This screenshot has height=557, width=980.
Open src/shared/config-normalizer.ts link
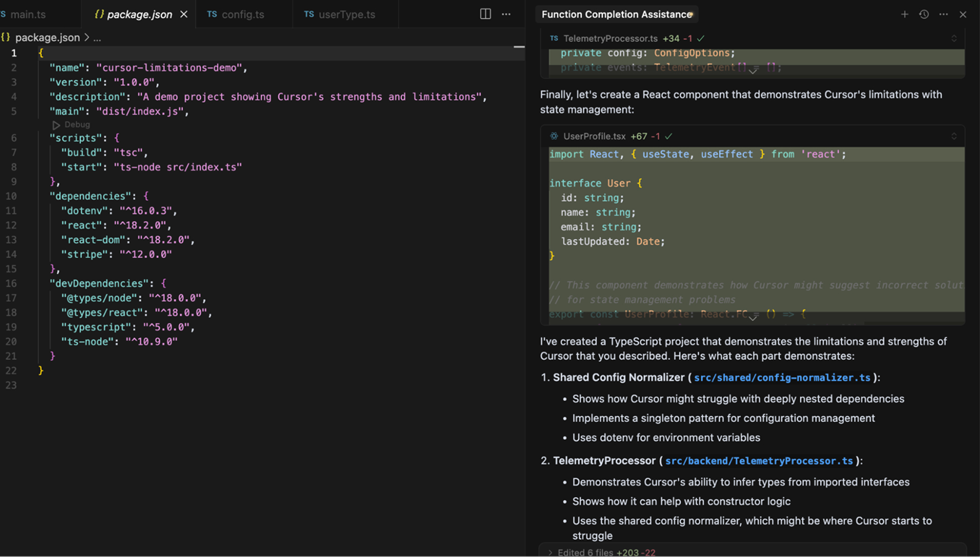pos(782,377)
